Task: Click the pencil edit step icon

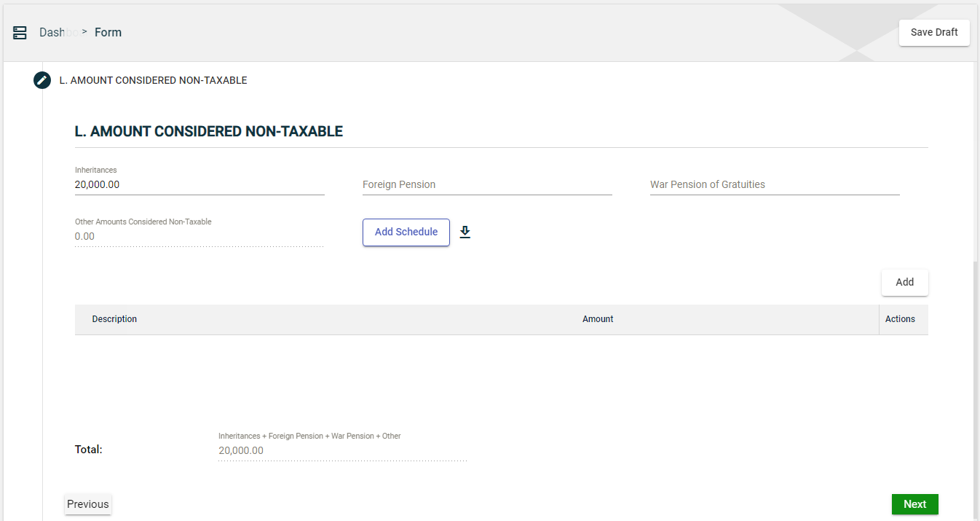Action: point(42,80)
